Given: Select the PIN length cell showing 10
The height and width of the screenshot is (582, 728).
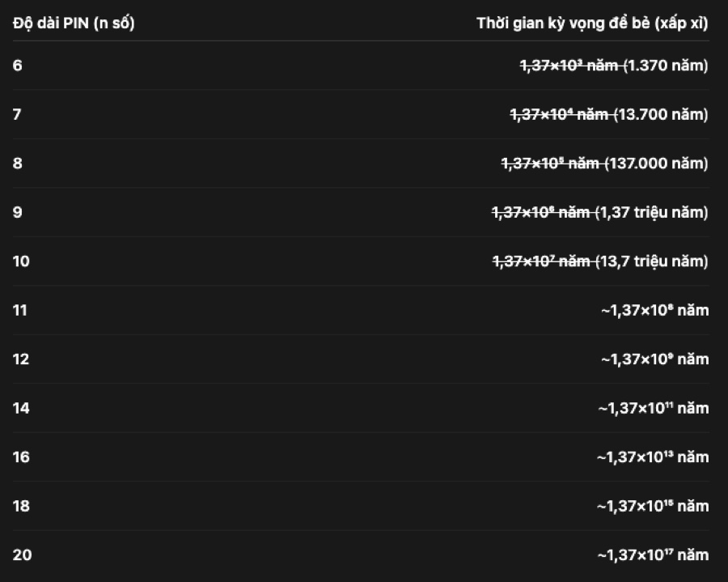Looking at the screenshot, I should (21, 261).
